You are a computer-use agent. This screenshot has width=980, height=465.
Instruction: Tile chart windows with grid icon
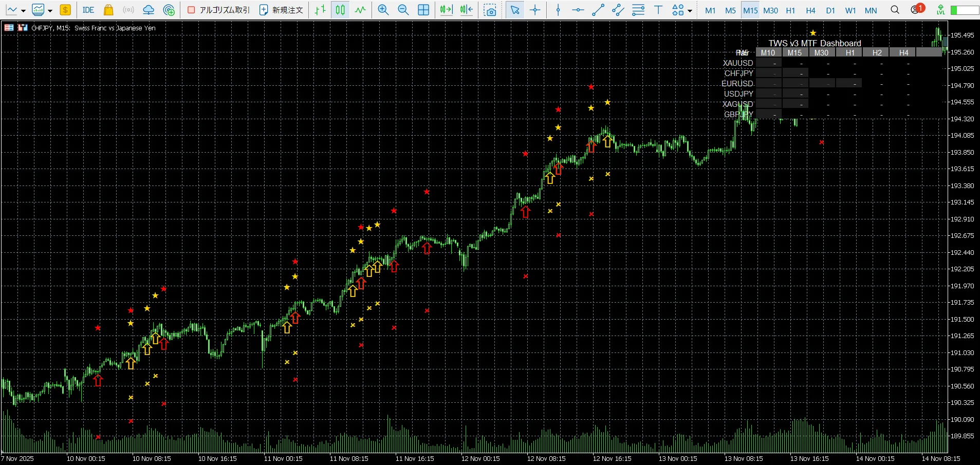(423, 10)
